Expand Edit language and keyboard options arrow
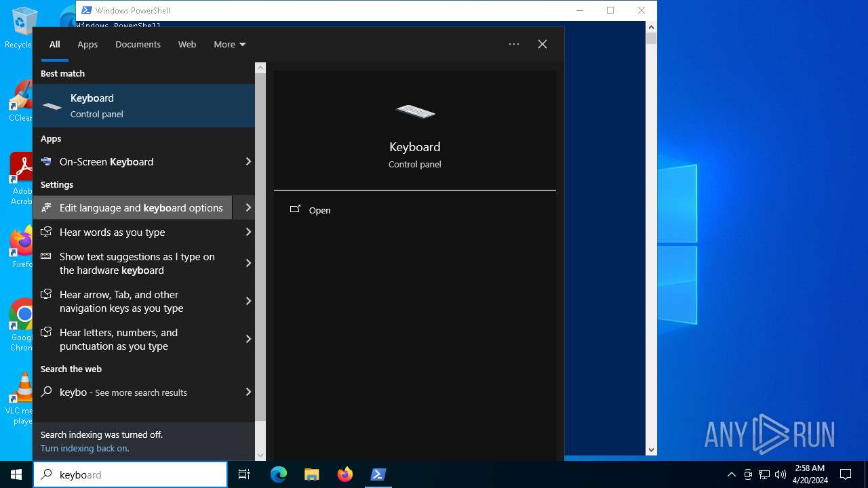Image resolution: width=868 pixels, height=488 pixels. [248, 207]
